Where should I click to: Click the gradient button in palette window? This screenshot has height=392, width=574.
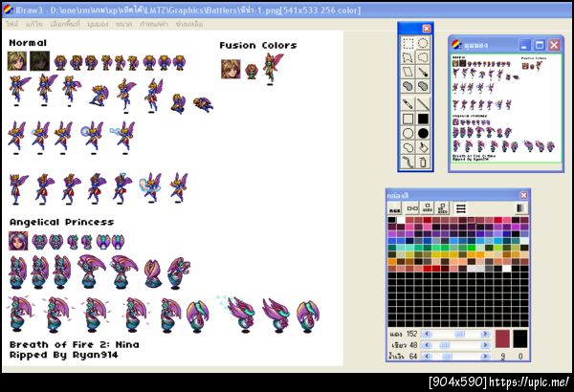(x=521, y=208)
